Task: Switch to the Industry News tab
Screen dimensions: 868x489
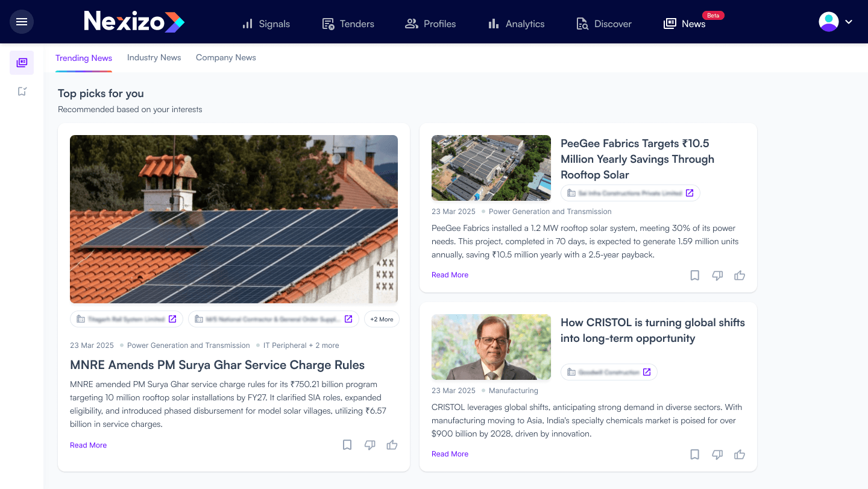Action: coord(154,58)
